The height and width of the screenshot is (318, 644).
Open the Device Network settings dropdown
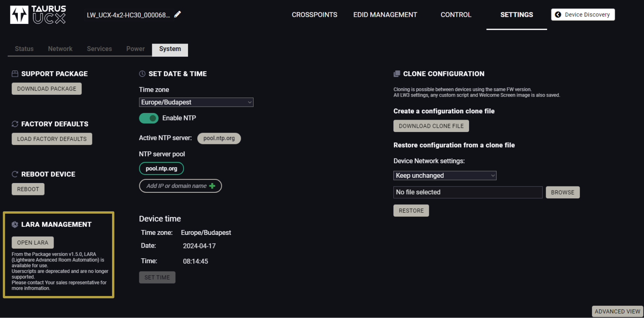[x=445, y=176]
